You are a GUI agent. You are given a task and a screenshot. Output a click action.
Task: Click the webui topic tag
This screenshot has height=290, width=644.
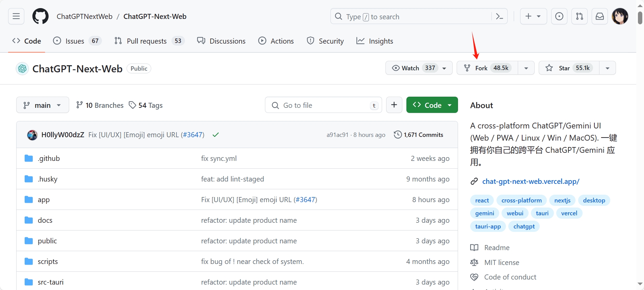click(x=515, y=213)
